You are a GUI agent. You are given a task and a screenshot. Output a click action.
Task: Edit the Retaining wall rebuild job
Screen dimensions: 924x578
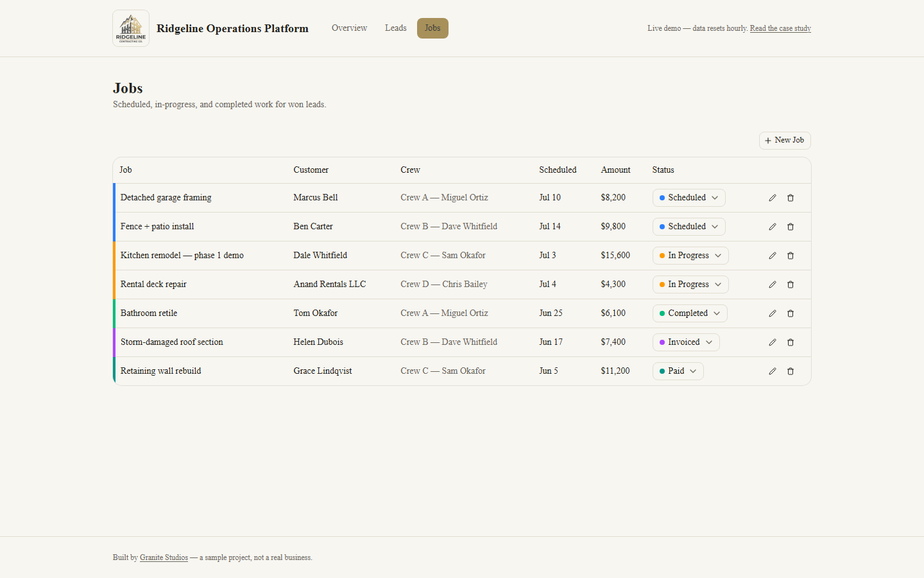pyautogui.click(x=773, y=371)
